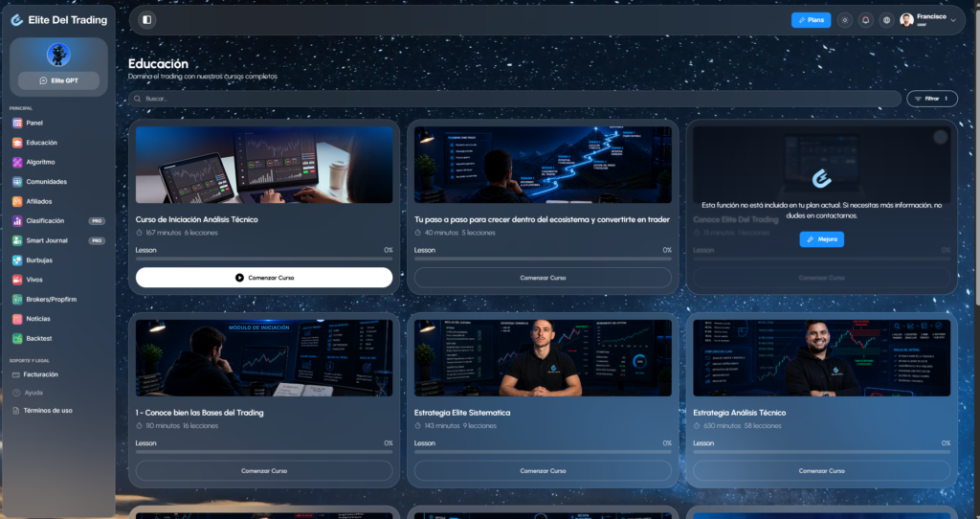Open the Términos de uso document icon
The image size is (980, 519).
click(x=16, y=411)
